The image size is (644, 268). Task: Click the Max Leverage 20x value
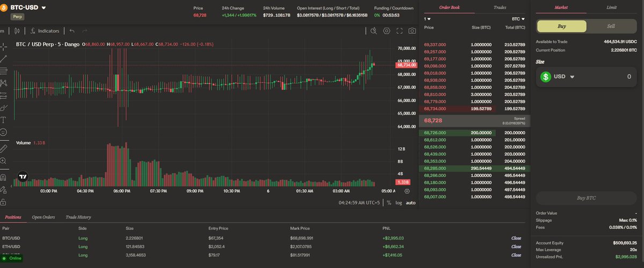click(x=632, y=250)
